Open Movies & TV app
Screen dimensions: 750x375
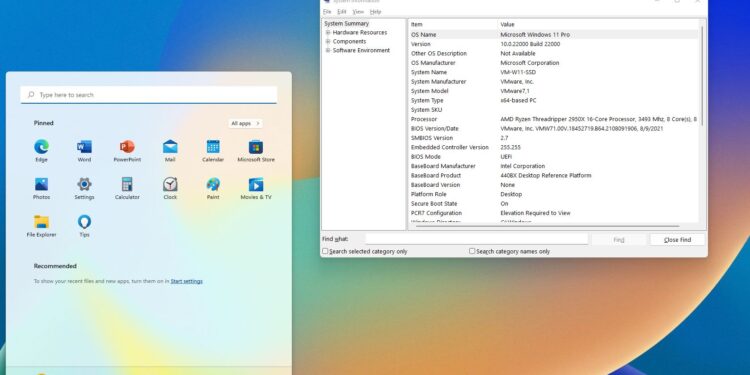click(x=256, y=184)
